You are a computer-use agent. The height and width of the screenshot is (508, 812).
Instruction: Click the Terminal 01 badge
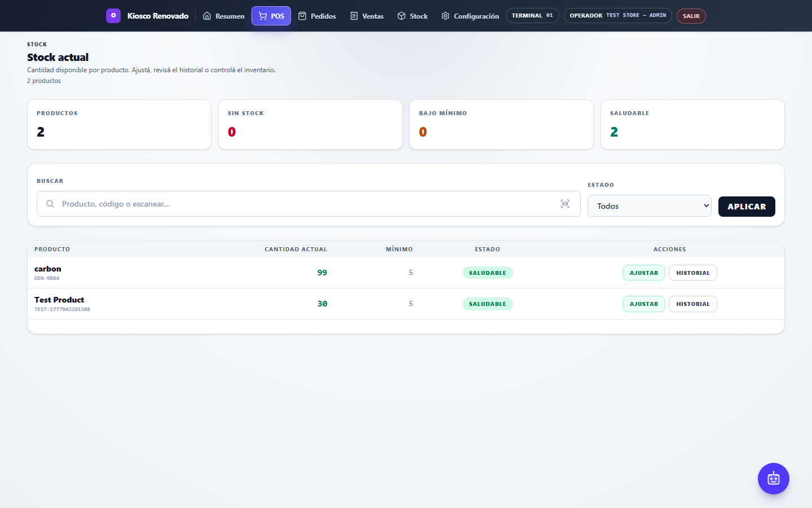(x=532, y=16)
